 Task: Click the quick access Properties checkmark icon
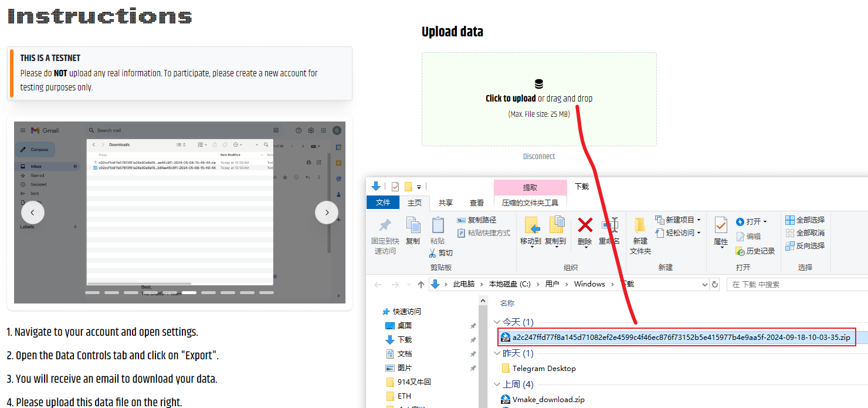pos(395,187)
